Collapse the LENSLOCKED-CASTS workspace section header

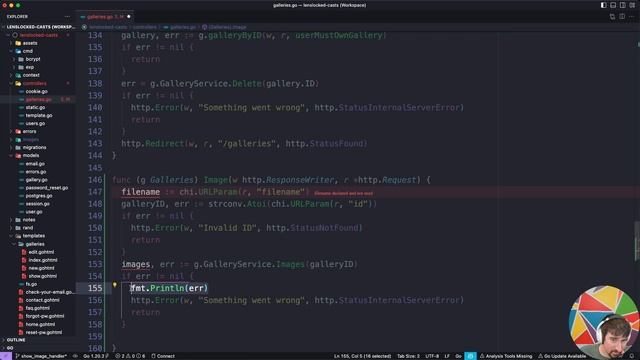pyautogui.click(x=39, y=27)
